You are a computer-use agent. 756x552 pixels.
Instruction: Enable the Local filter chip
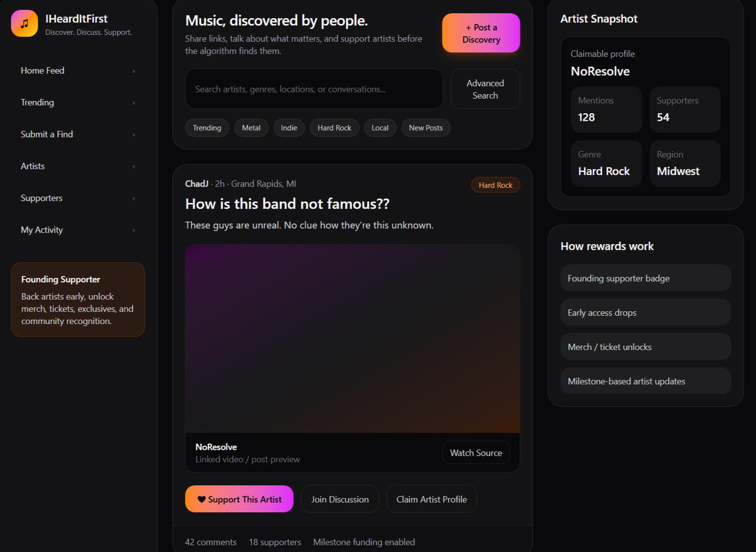tap(380, 128)
